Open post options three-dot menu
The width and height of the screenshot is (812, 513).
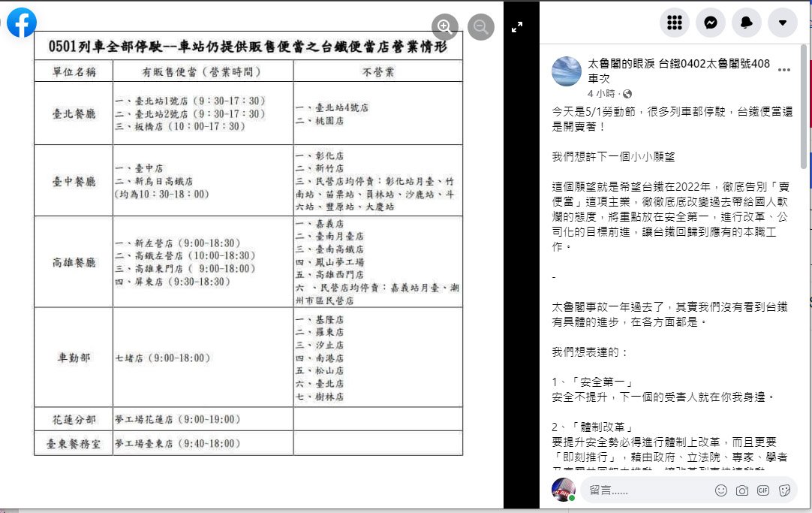[784, 70]
